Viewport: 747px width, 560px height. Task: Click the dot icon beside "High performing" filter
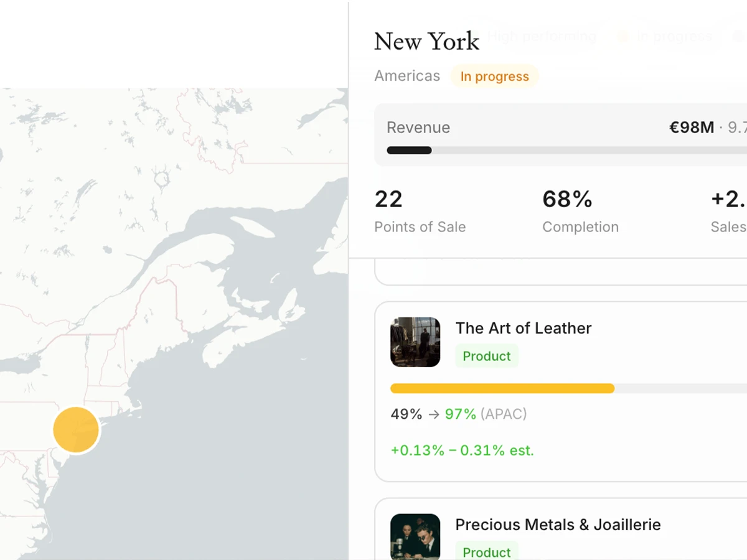476,36
